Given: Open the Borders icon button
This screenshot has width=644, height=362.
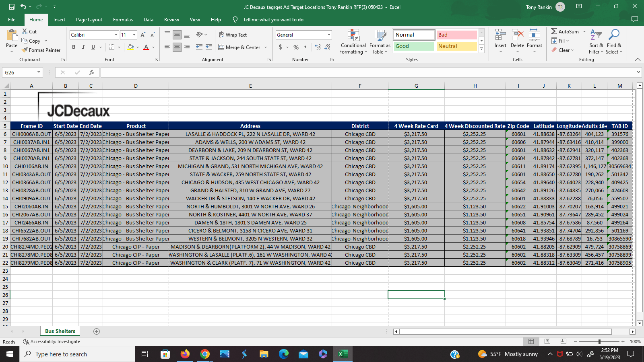Looking at the screenshot, I should point(111,47).
